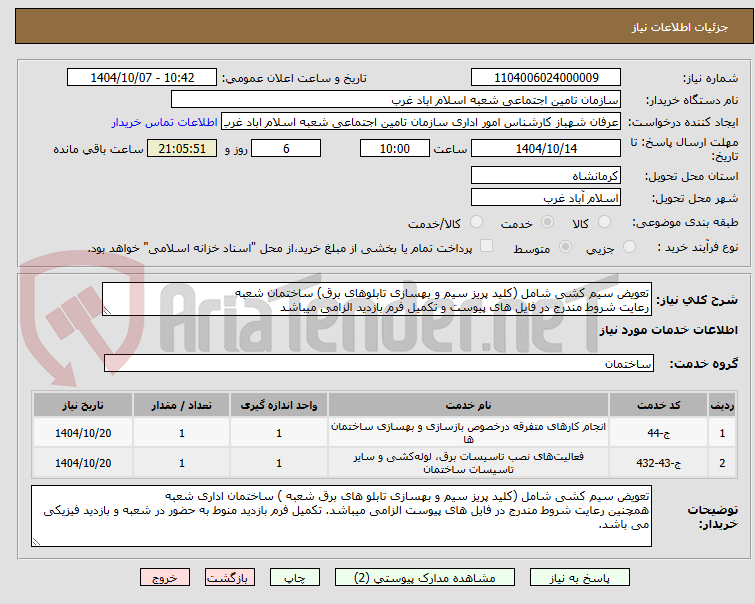Screen dimensions: 755x604
Task: Click the resize handle of توضیحات خریدار box
Action: [x=36, y=541]
